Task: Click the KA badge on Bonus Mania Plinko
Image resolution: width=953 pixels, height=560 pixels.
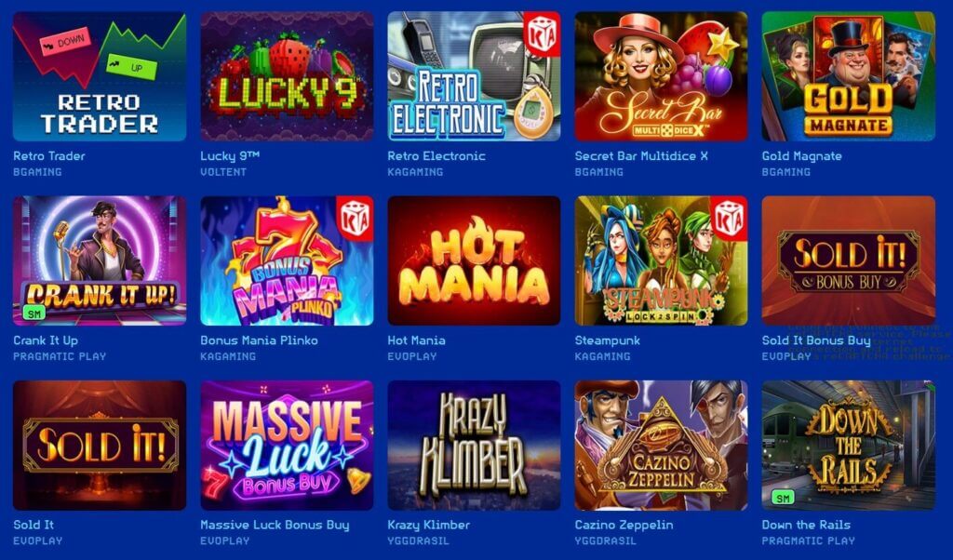Action: tap(355, 218)
